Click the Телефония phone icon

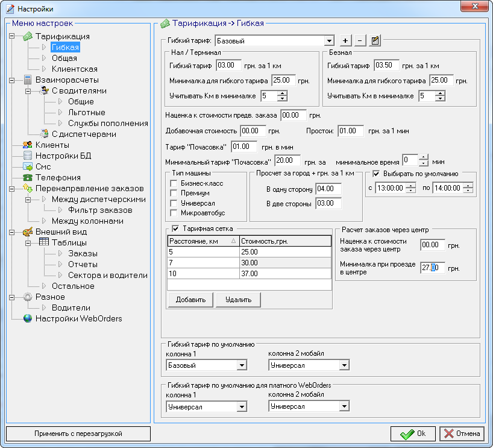click(28, 177)
